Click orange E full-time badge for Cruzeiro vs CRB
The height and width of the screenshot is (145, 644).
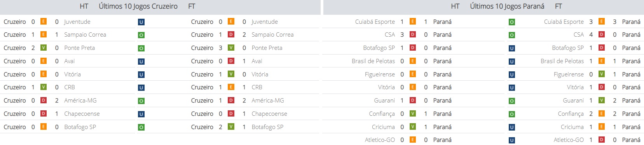pyautogui.click(x=231, y=87)
